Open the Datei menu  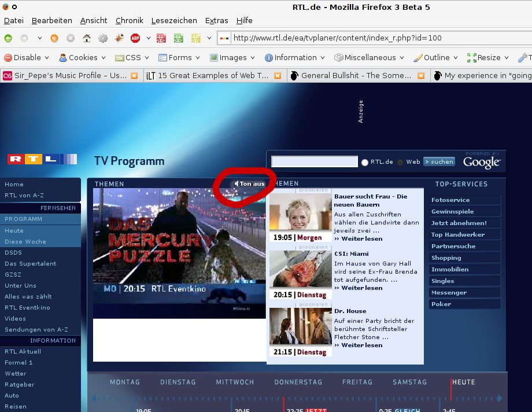tap(14, 21)
